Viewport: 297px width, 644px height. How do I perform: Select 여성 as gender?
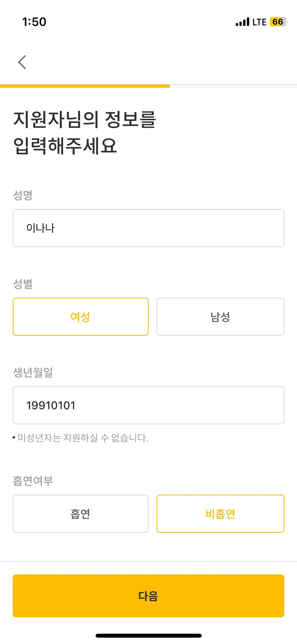[81, 317]
